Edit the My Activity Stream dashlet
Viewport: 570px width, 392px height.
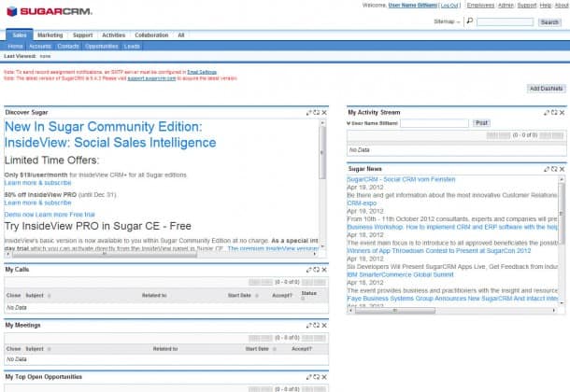(547, 113)
